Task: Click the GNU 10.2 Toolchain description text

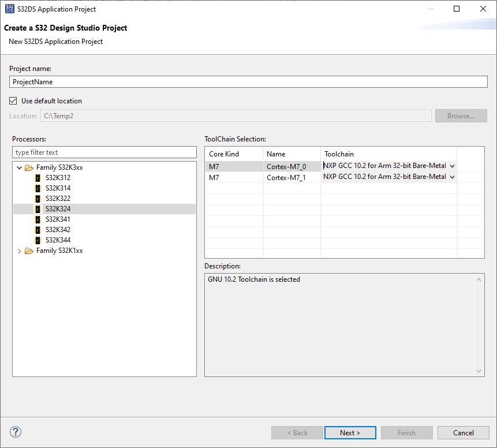Action: tap(254, 279)
